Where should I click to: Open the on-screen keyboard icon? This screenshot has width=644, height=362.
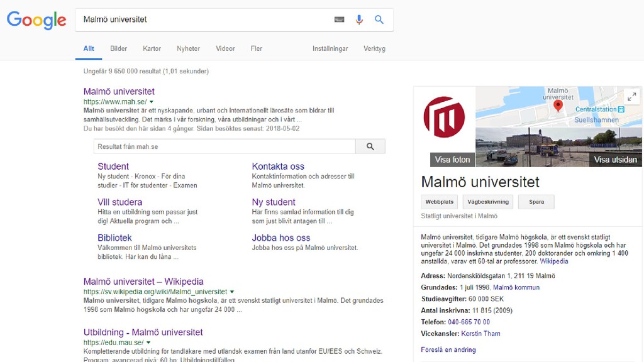point(339,19)
